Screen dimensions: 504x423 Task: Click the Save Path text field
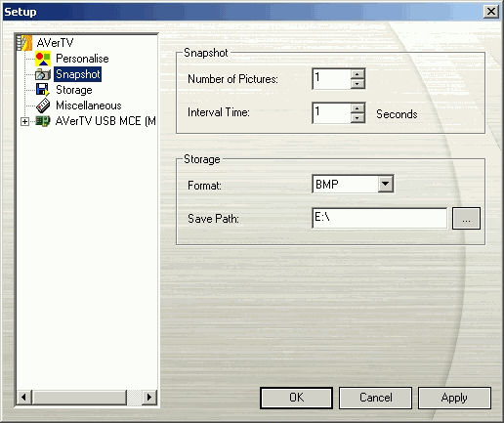pos(379,218)
